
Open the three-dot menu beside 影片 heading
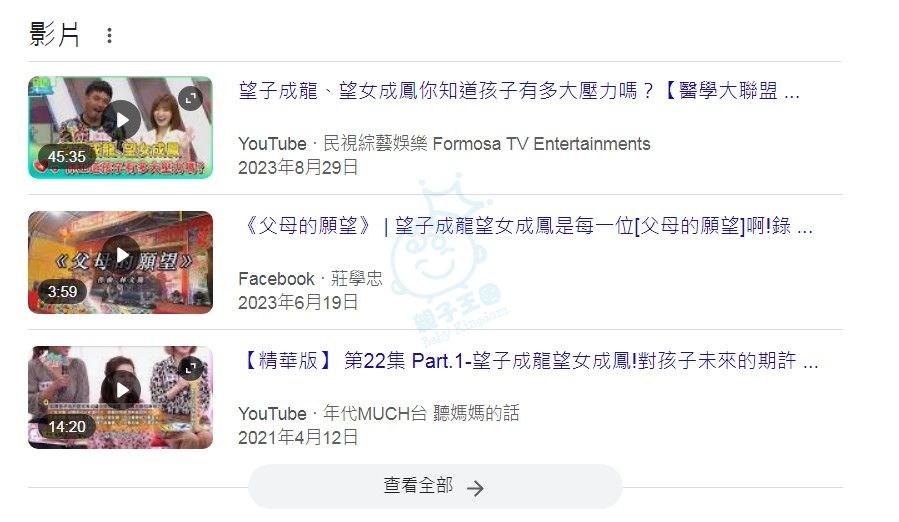(109, 36)
